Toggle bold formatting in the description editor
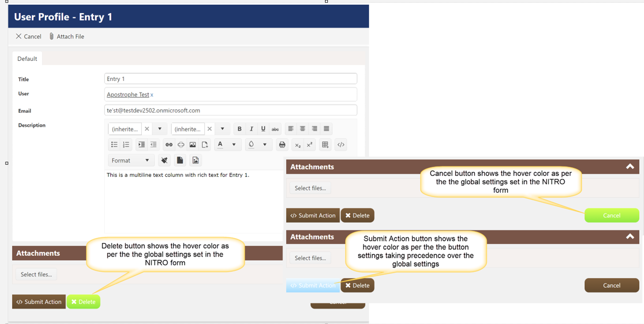The height and width of the screenshot is (324, 644). click(x=239, y=129)
